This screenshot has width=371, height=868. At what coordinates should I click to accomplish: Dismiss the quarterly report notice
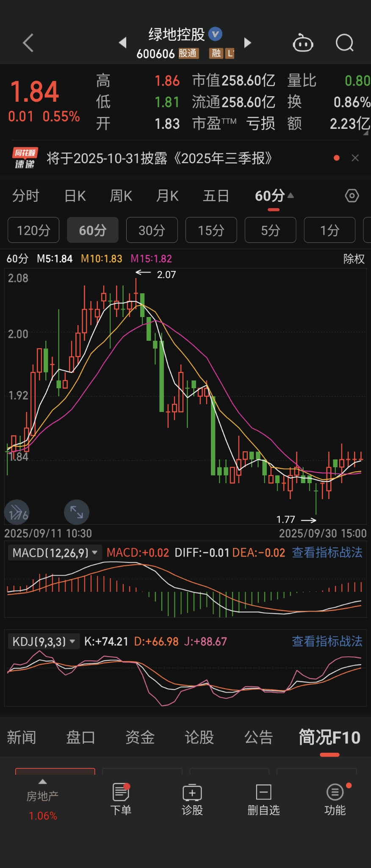point(355,158)
